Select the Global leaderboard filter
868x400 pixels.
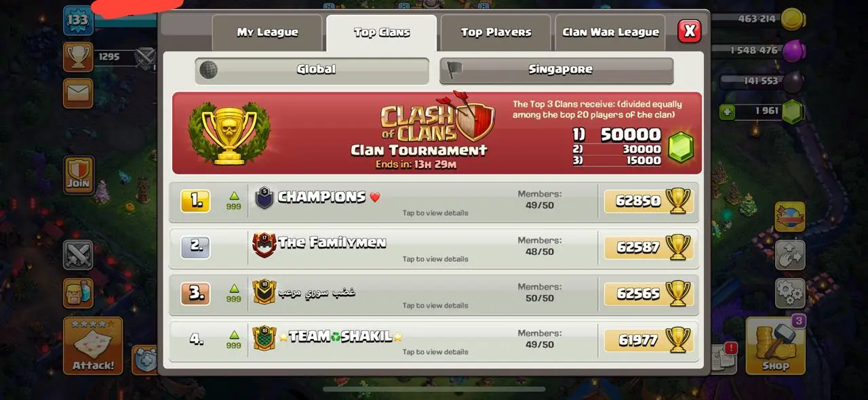tap(312, 70)
